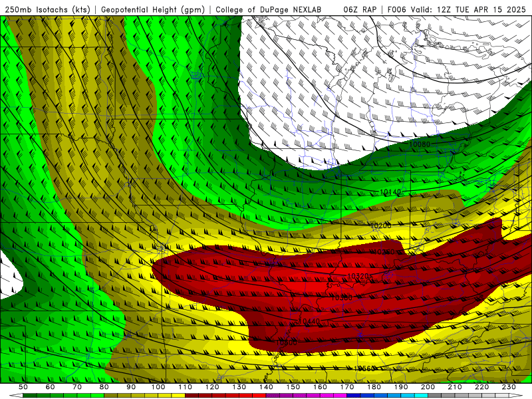Image resolution: width=532 pixels, height=399 pixels.
Task: Click the darkest green colorbar swatch beneath 50
Action: (x=30, y=396)
